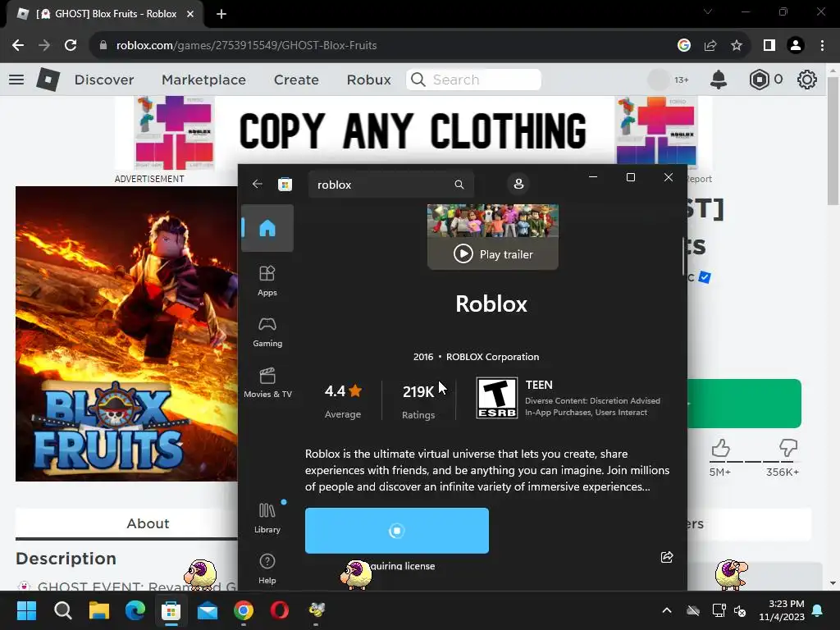Open Chrome three-dot menu
This screenshot has height=630, width=840.
point(822,46)
